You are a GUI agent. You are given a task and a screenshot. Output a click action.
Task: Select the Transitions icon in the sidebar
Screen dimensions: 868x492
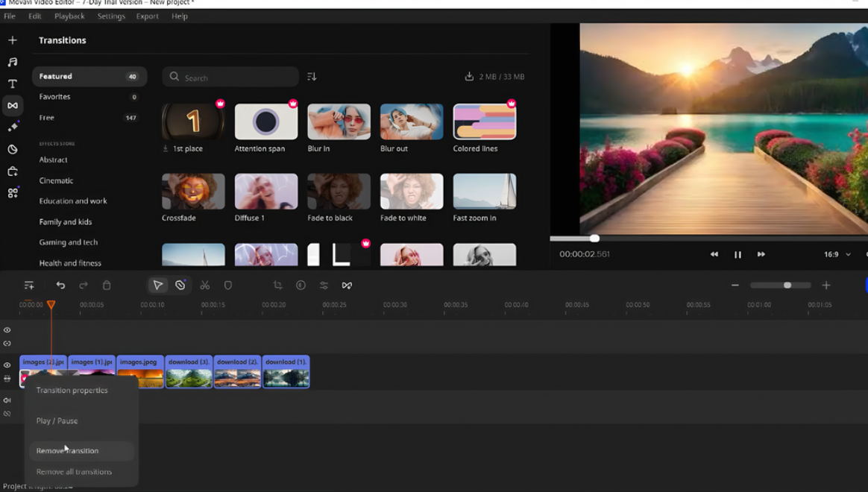[x=12, y=105]
